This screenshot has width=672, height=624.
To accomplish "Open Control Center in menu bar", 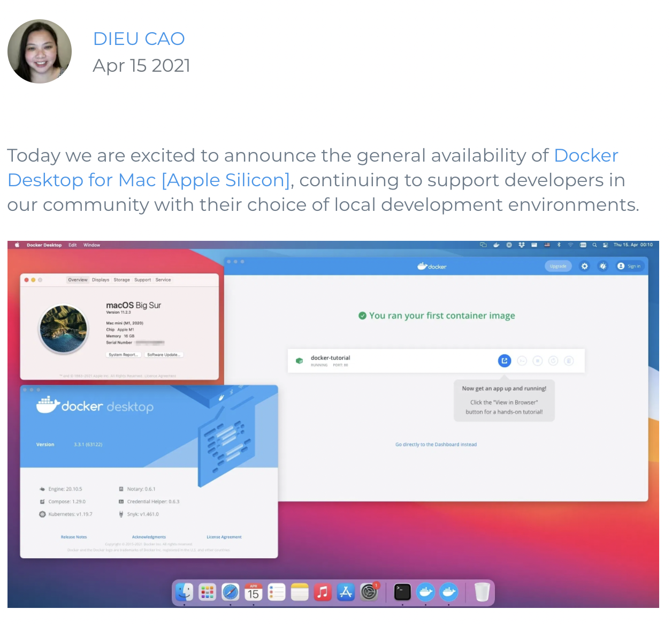I will click(605, 245).
